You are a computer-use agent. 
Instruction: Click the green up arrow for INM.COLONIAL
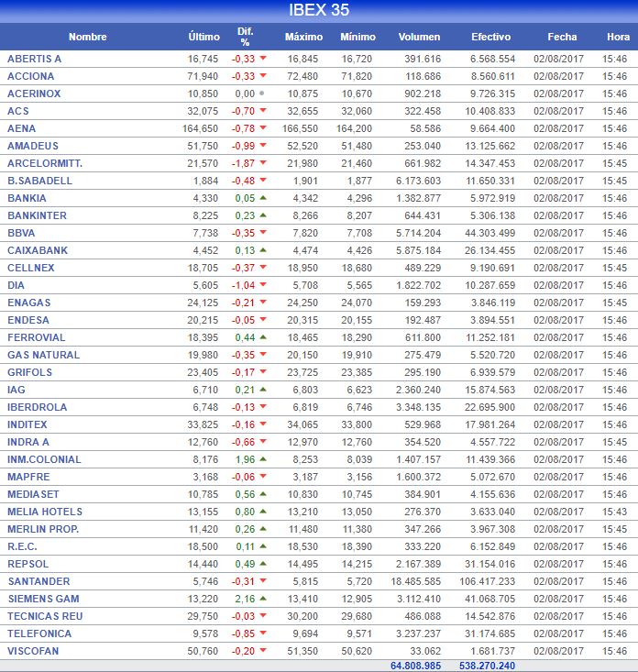click(263, 459)
